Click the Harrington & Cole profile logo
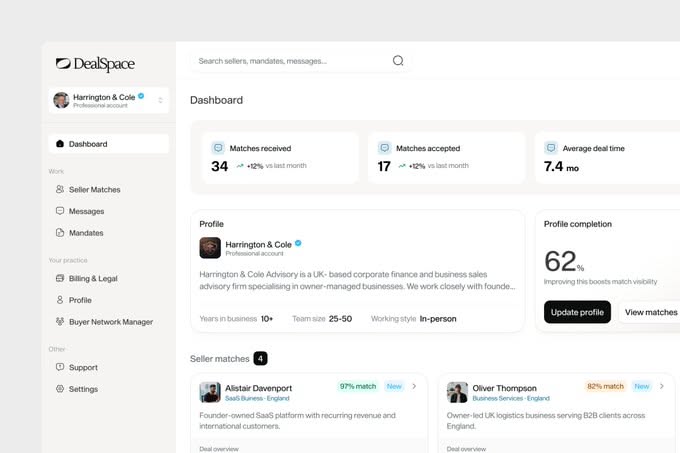The image size is (680, 453). click(210, 247)
